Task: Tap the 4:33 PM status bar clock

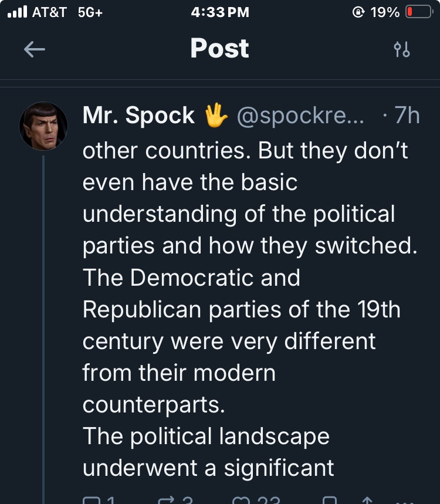Action: tap(220, 12)
